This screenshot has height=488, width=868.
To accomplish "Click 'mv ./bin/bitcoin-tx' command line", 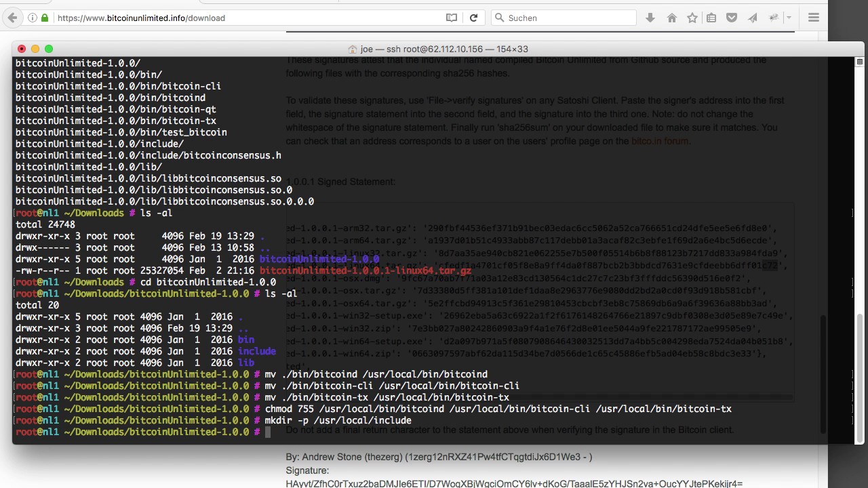I will 387,398.
